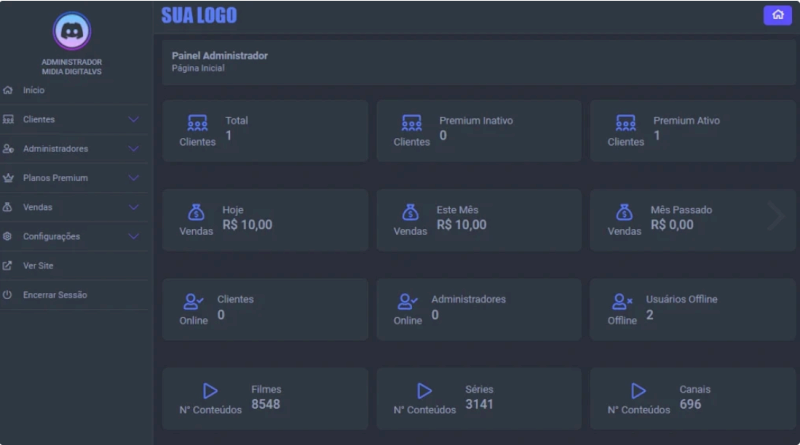Click the money bag icon for Hoje sales
The image size is (800, 445).
196,212
